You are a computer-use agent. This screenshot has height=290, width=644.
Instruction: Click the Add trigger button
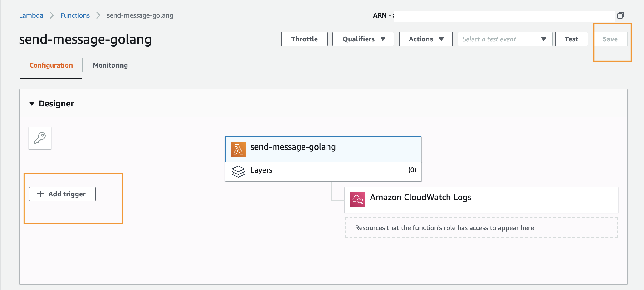click(x=62, y=194)
